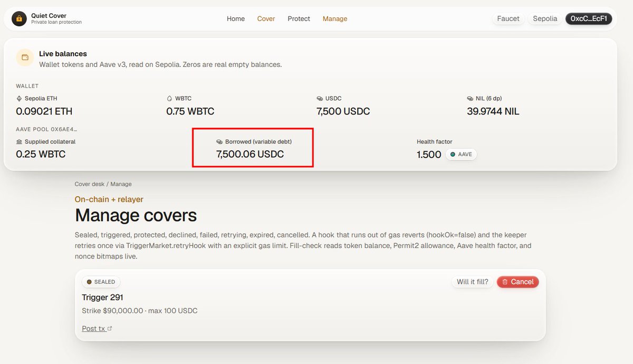Go to the Cover nav item

266,18
